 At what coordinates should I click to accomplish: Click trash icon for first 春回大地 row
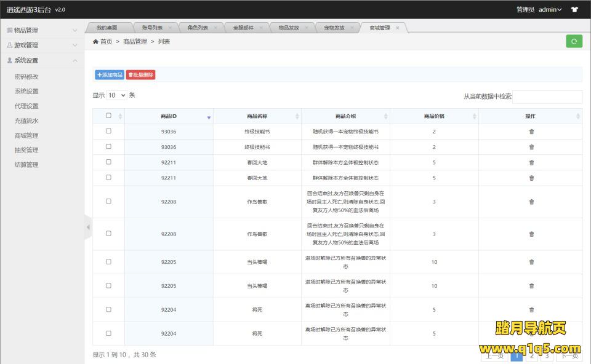[531, 162]
